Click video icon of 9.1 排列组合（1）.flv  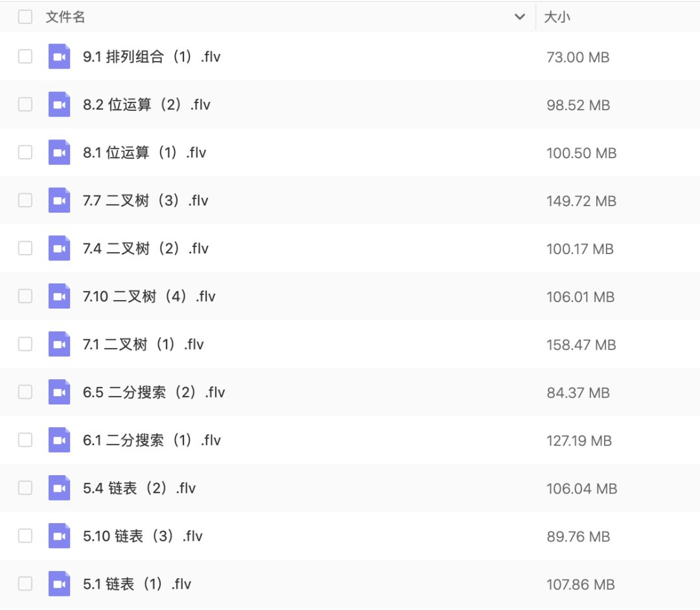[59, 56]
